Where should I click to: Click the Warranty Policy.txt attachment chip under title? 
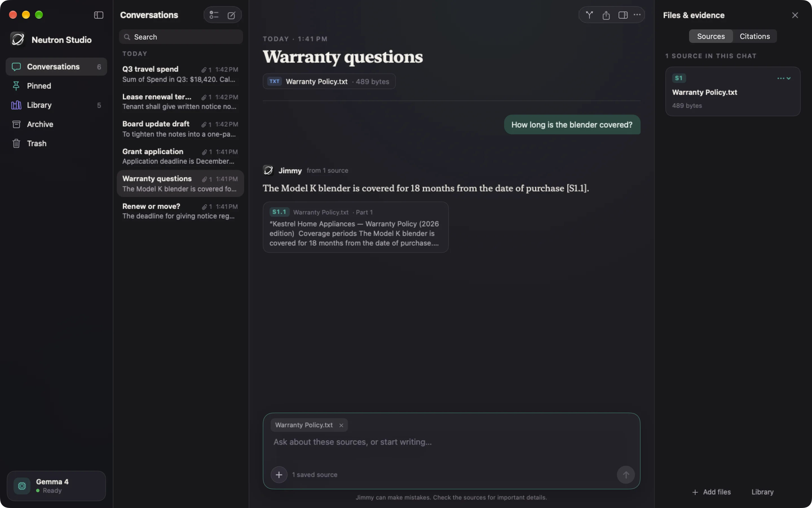pyautogui.click(x=329, y=81)
